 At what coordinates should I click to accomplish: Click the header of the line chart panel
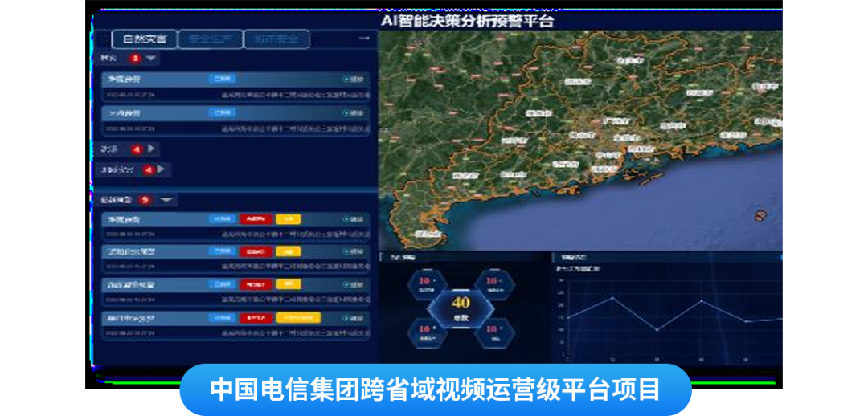(x=667, y=257)
